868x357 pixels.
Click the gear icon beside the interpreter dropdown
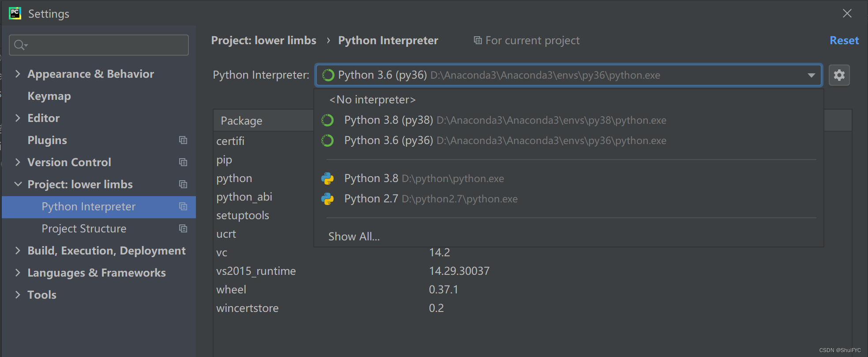point(839,75)
